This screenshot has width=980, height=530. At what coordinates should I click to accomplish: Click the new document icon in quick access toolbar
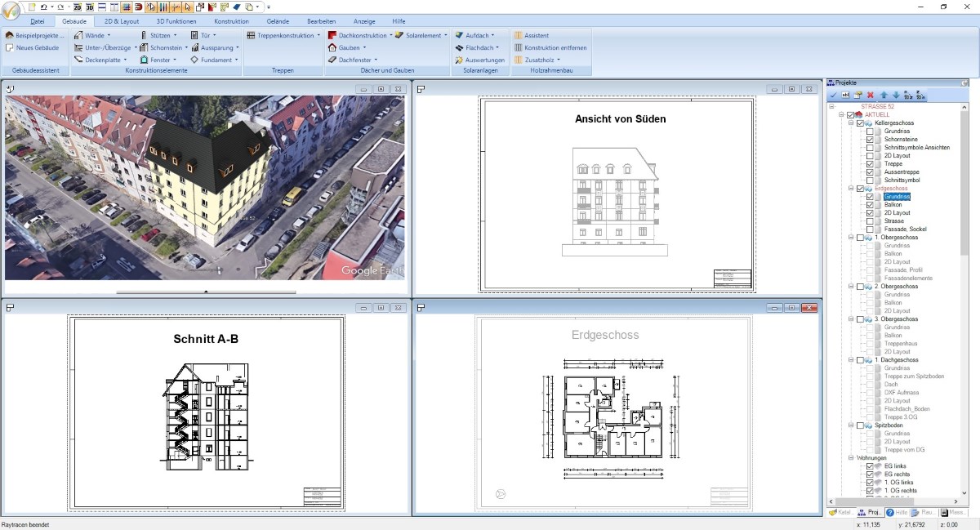click(33, 7)
